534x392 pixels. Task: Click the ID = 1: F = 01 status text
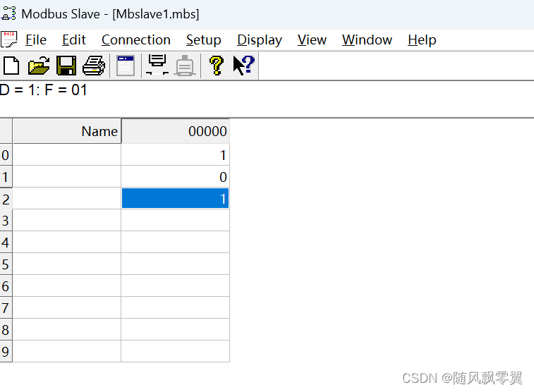point(43,90)
